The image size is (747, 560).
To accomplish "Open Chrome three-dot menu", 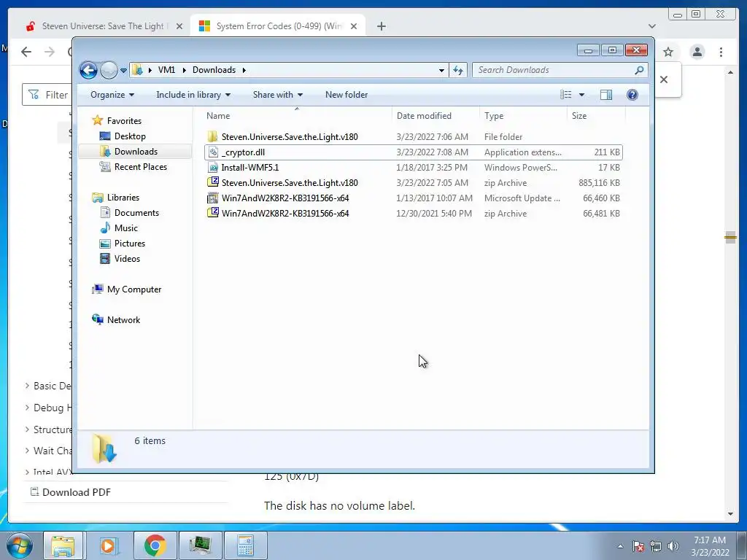I will pyautogui.click(x=721, y=52).
